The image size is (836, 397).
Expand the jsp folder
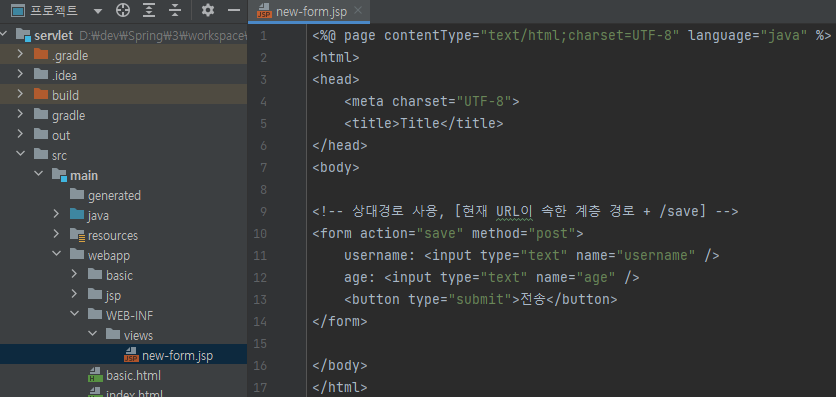tap(75, 295)
